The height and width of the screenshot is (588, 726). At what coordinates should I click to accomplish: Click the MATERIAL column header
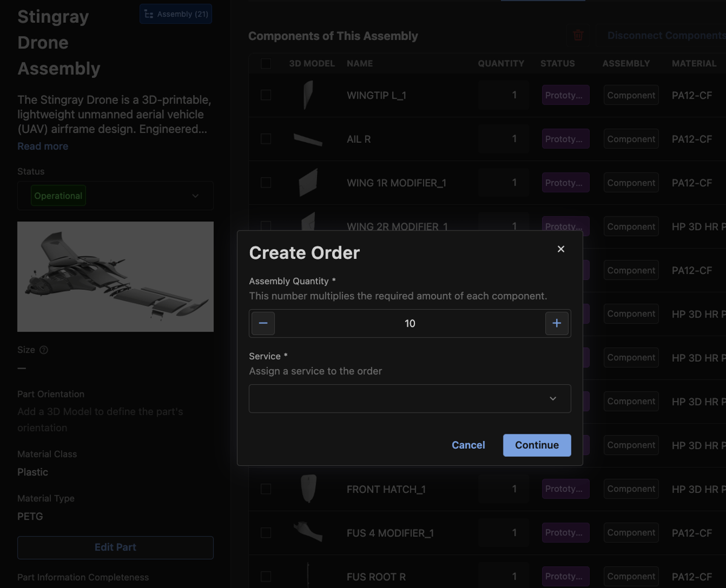click(x=694, y=64)
